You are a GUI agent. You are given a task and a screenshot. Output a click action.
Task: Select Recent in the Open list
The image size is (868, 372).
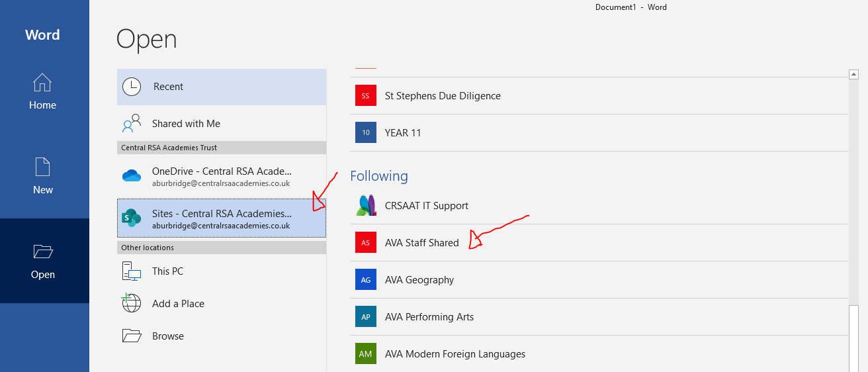(x=222, y=87)
